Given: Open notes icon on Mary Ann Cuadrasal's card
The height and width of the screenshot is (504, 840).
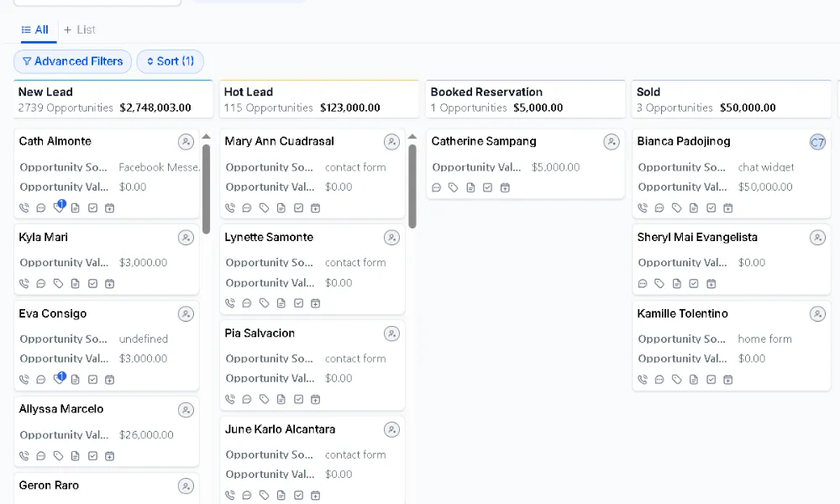Looking at the screenshot, I should click(281, 207).
